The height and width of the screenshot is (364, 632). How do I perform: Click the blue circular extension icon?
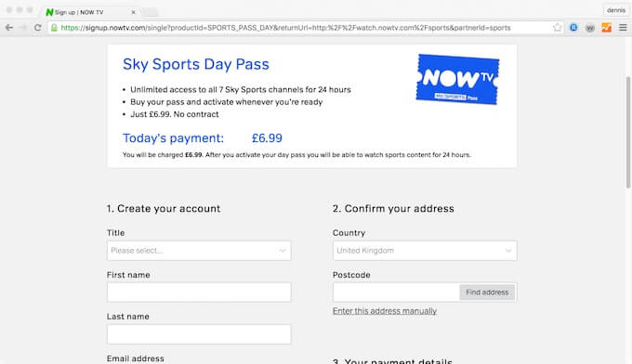tap(573, 27)
